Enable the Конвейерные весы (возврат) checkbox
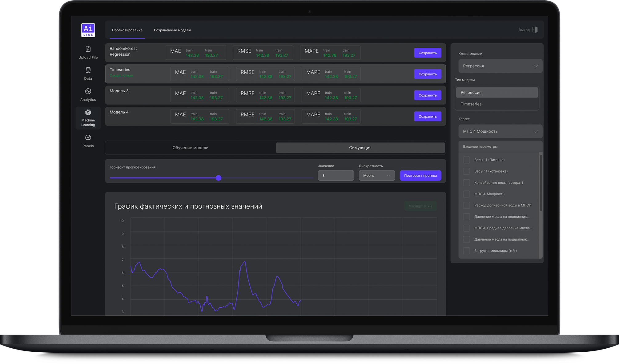619x364 pixels. click(x=466, y=183)
